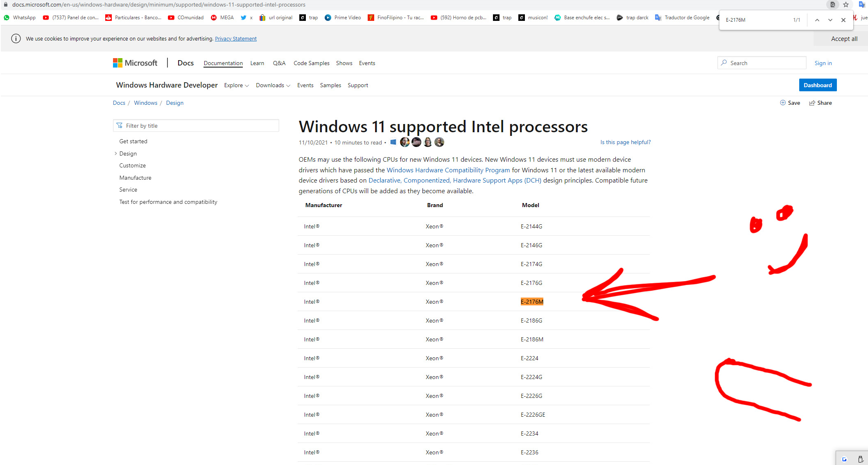Click the Dashboard button
The width and height of the screenshot is (868, 465).
pyautogui.click(x=817, y=85)
